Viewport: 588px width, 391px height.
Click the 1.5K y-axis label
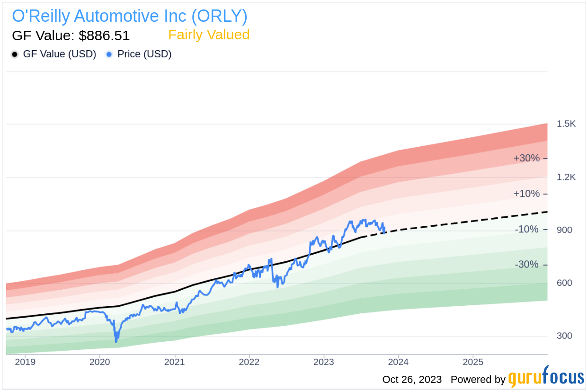(566, 124)
